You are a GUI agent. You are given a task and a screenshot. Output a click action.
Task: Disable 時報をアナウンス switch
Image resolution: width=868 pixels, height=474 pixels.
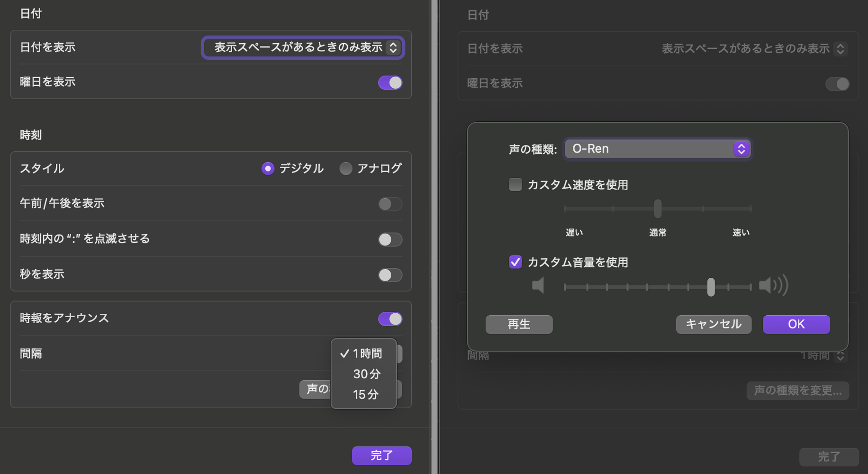[x=390, y=319]
